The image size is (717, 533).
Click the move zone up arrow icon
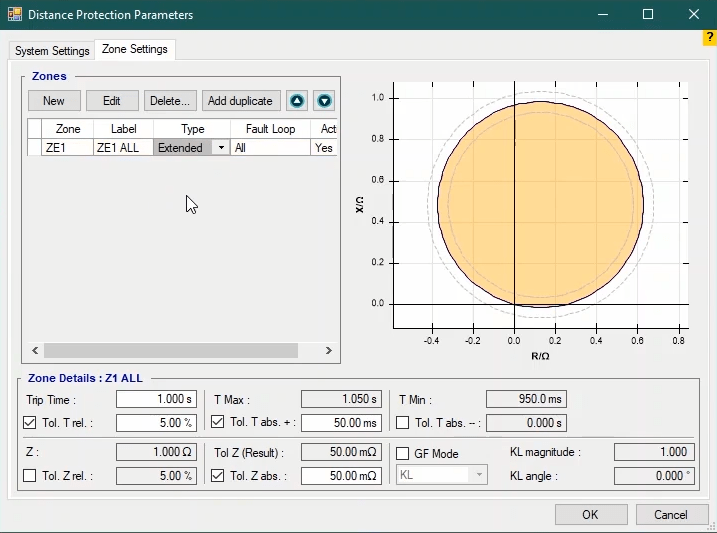pyautogui.click(x=297, y=101)
